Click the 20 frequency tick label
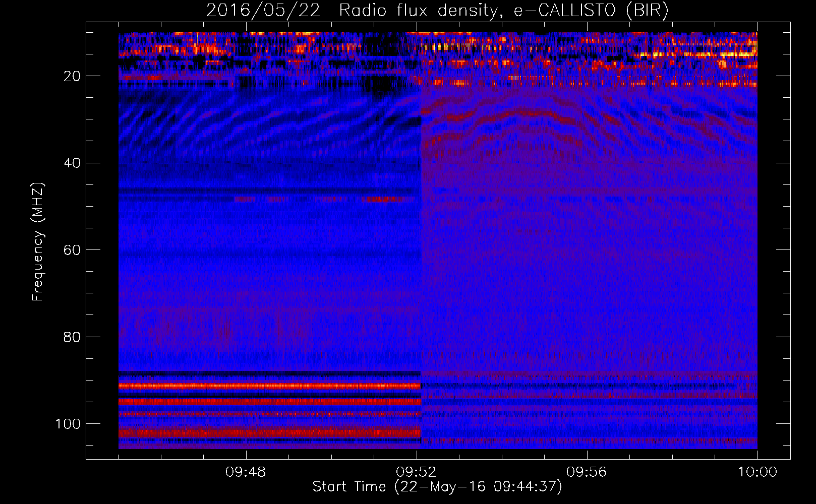This screenshot has height=504, width=816. click(73, 76)
